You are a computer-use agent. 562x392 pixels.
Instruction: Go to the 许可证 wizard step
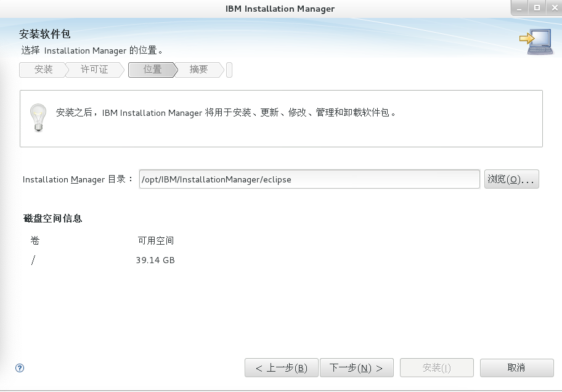click(94, 70)
